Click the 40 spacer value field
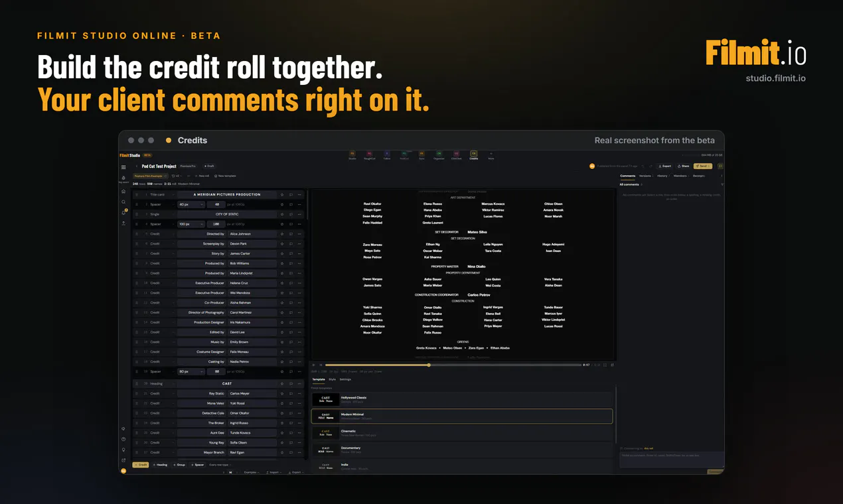Screen dimensions: 843x504 (x=216, y=204)
